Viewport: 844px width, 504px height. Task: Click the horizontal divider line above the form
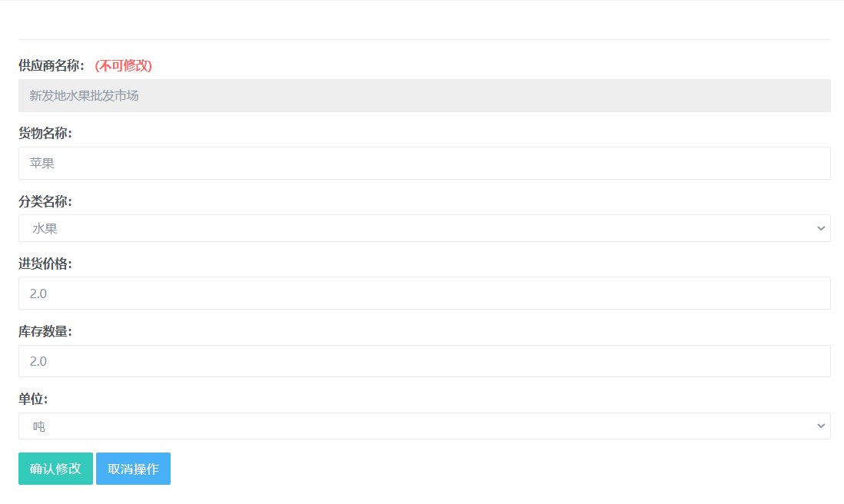[x=424, y=39]
